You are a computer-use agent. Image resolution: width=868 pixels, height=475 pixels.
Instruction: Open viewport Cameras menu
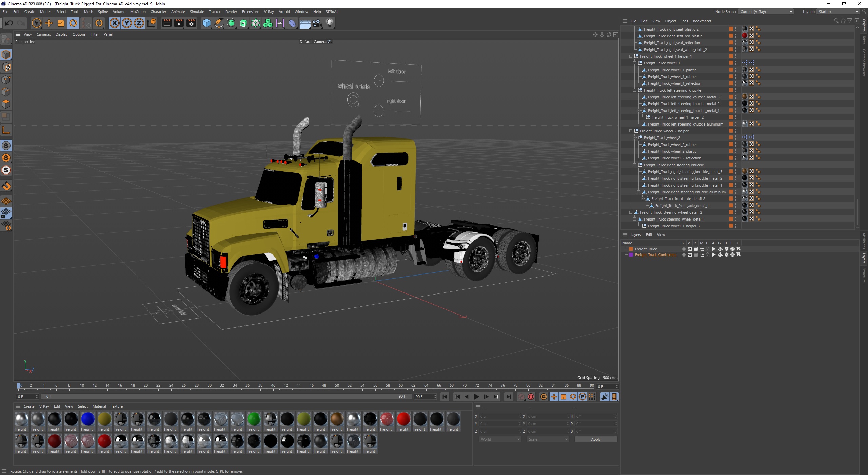point(43,34)
